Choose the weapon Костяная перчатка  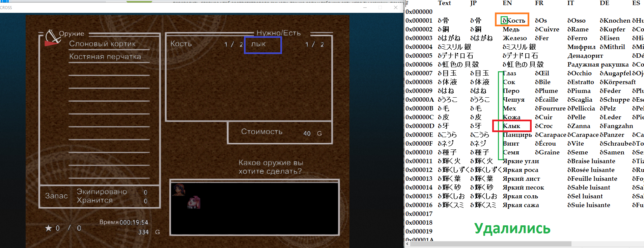tap(105, 56)
